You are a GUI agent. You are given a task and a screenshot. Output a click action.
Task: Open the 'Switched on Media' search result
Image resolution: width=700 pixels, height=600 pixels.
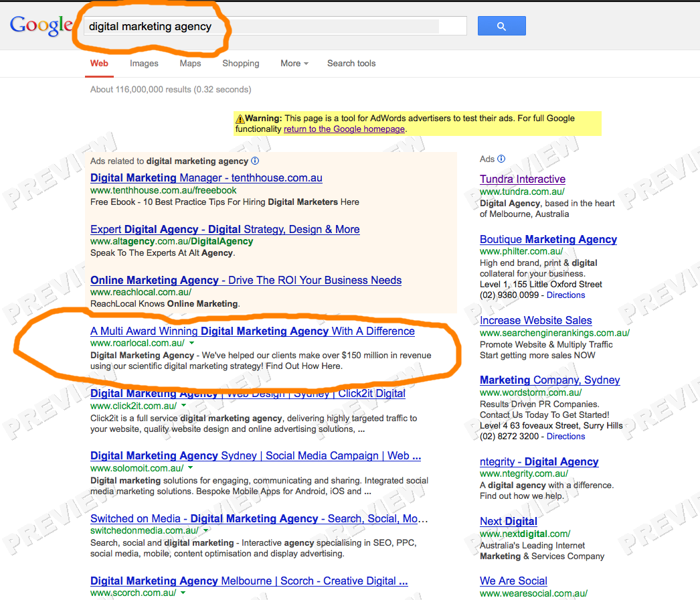coord(259,518)
